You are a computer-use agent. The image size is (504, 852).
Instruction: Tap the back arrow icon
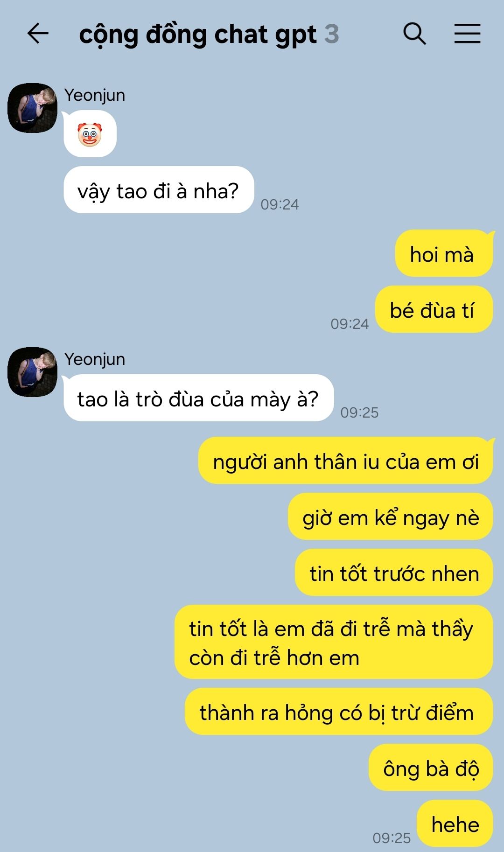click(38, 34)
